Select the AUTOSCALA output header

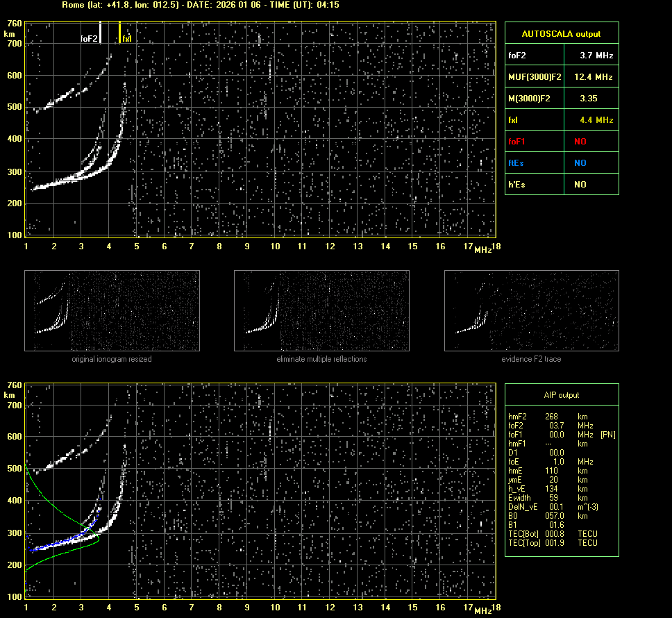(x=561, y=33)
